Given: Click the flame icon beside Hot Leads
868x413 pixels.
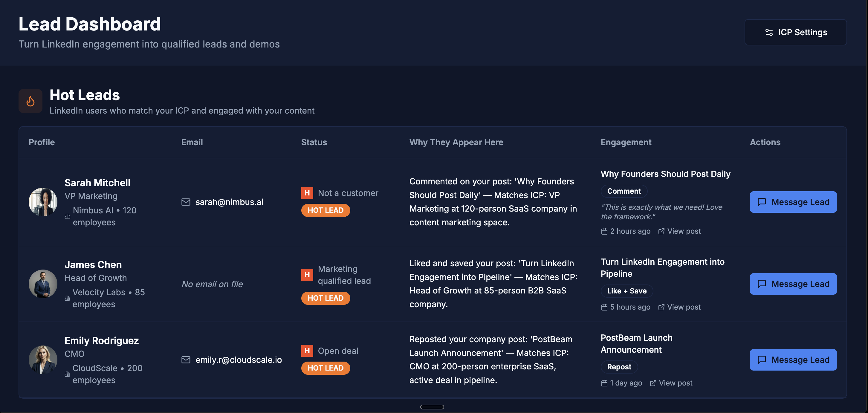Looking at the screenshot, I should point(30,101).
